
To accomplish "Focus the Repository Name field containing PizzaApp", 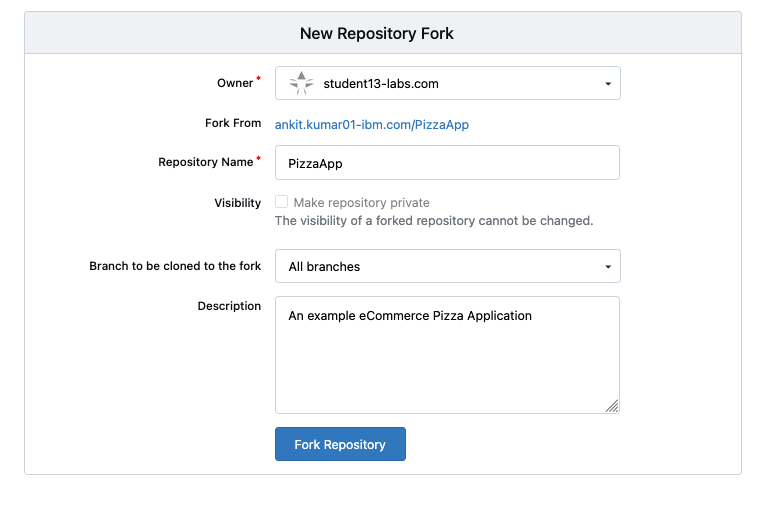I will (447, 163).
